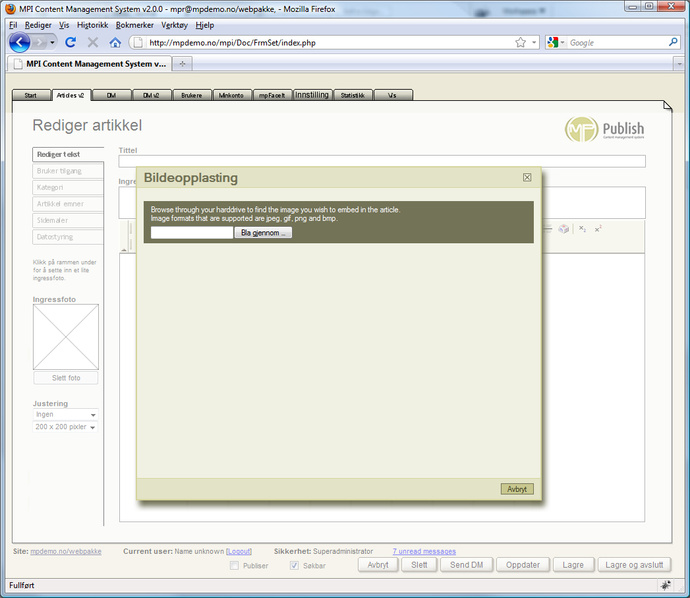Open the Bokmerker menu
Screen dimensions: 690x598
[135, 24]
